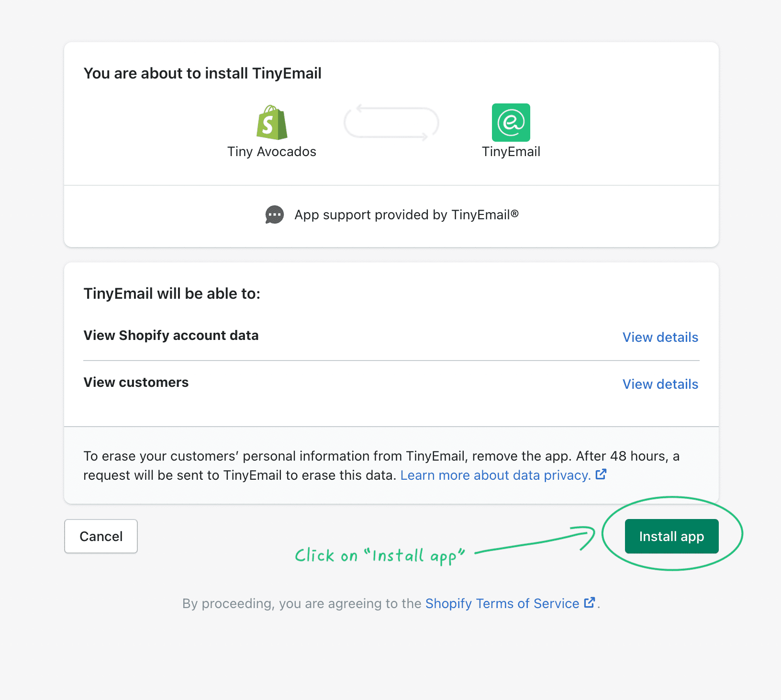Viewport: 781px width, 700px height.
Task: Click the app support chat bubble icon
Action: click(275, 215)
